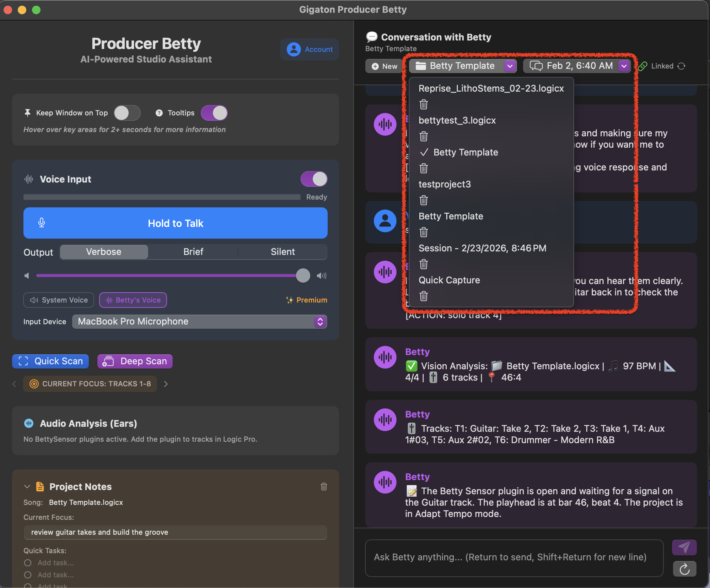Click the Linked sync refresh icon
710x588 pixels.
pyautogui.click(x=682, y=66)
